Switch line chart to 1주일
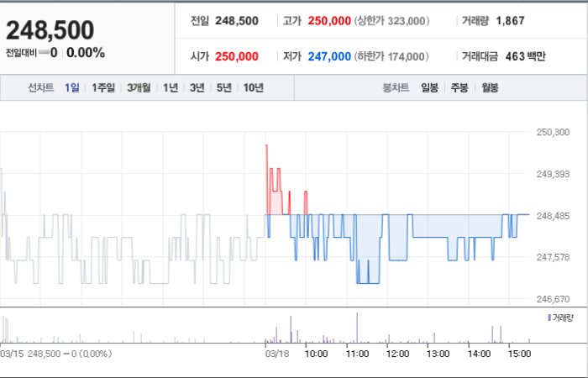Viewport: 588px width, 378px height. (103, 87)
